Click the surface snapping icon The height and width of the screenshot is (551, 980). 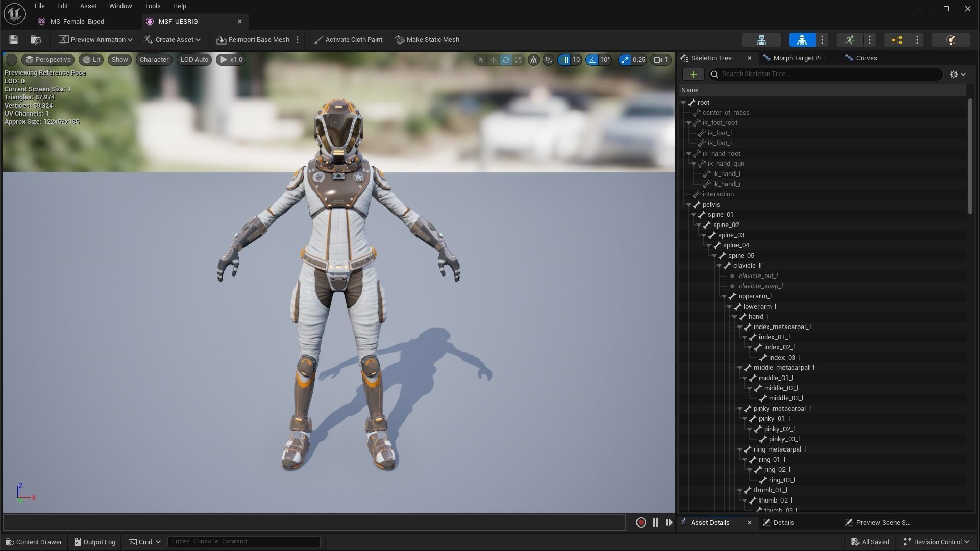[549, 60]
